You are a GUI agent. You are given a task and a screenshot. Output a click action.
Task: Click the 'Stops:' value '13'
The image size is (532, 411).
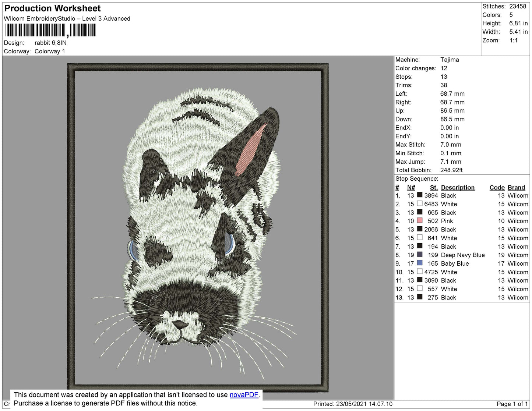click(x=444, y=77)
